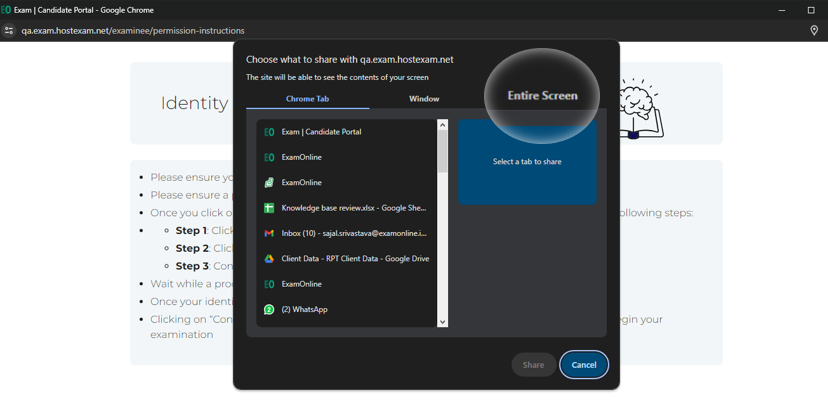Click the 'Select a tab to share' preview pane
The width and height of the screenshot is (828, 406).
tap(527, 162)
